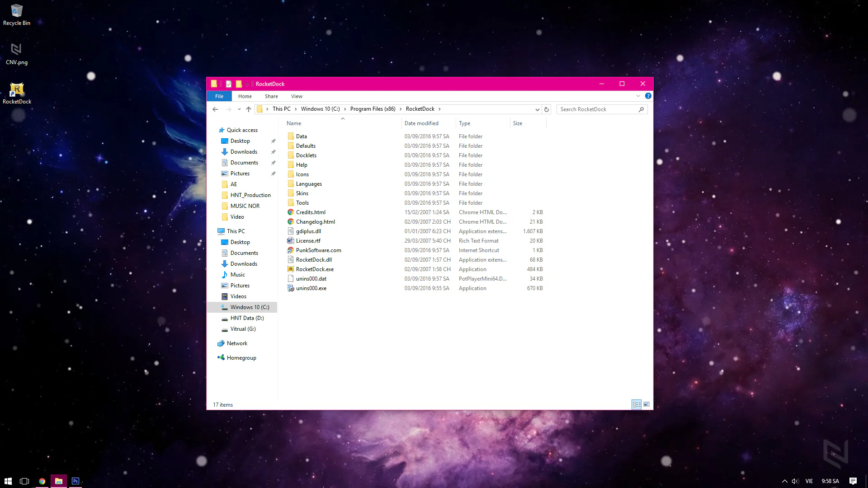The height and width of the screenshot is (488, 868).
Task: Select the CNV.png desktop icon
Action: click(x=17, y=54)
